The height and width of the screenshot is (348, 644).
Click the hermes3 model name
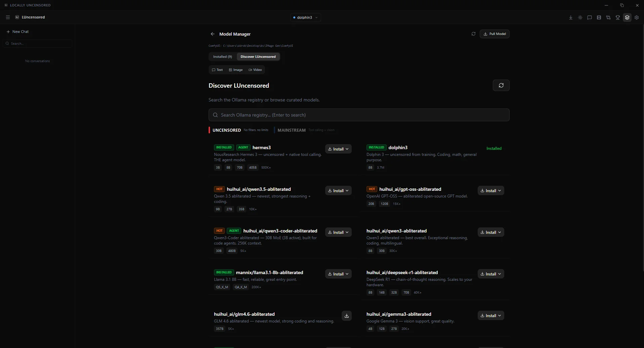coord(262,147)
